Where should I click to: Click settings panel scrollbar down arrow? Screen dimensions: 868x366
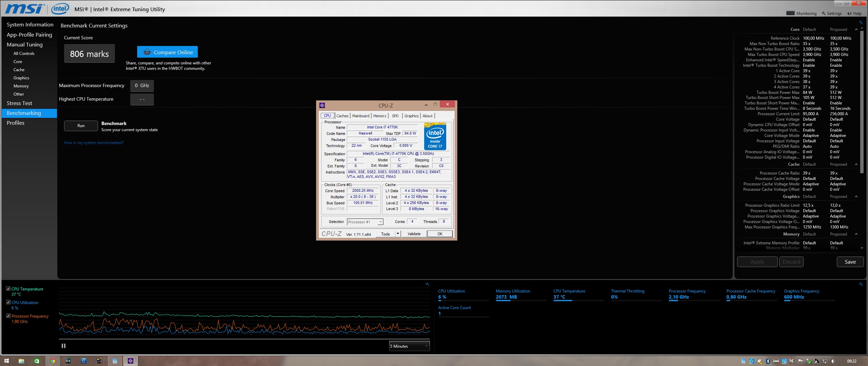click(862, 248)
